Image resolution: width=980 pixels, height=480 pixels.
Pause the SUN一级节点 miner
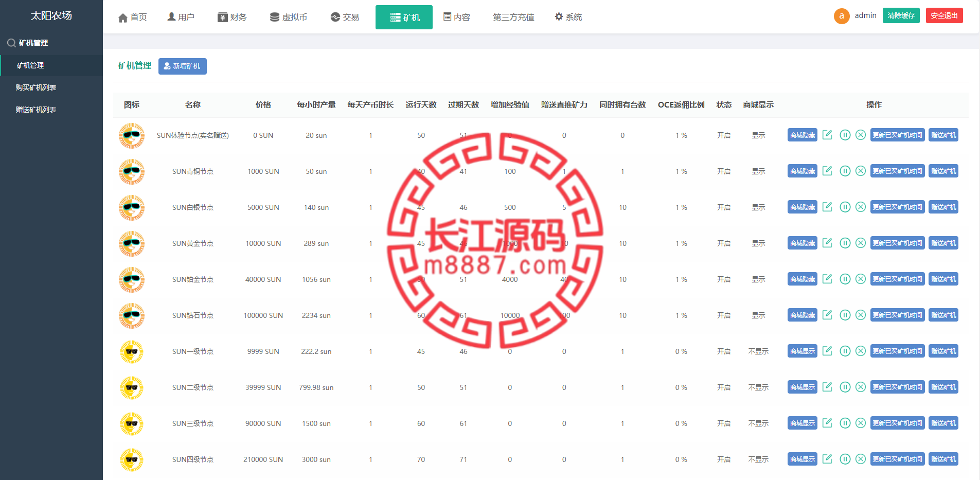[845, 351]
